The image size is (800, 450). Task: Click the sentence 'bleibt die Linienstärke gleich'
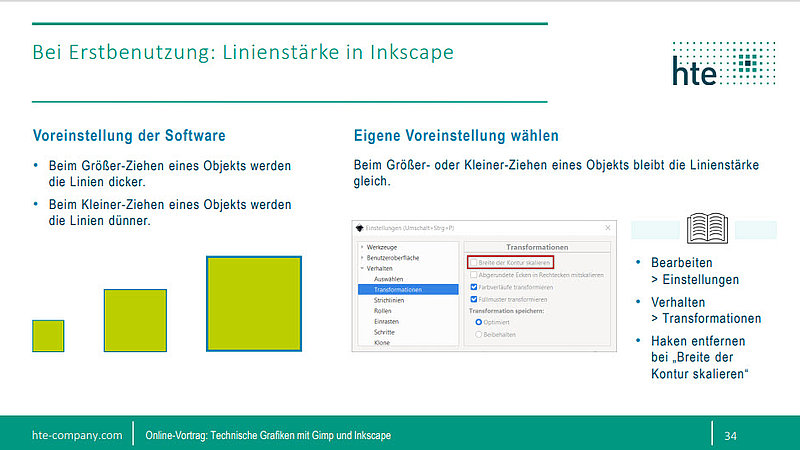coord(556,172)
